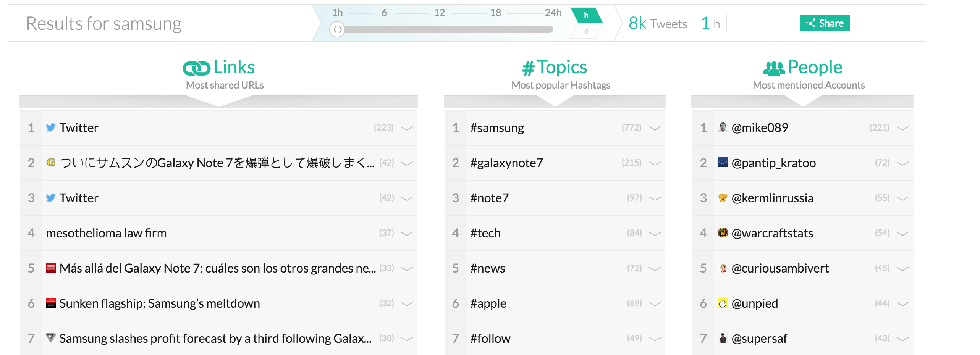
Task: Click the @unpied yellow avatar
Action: point(723,303)
